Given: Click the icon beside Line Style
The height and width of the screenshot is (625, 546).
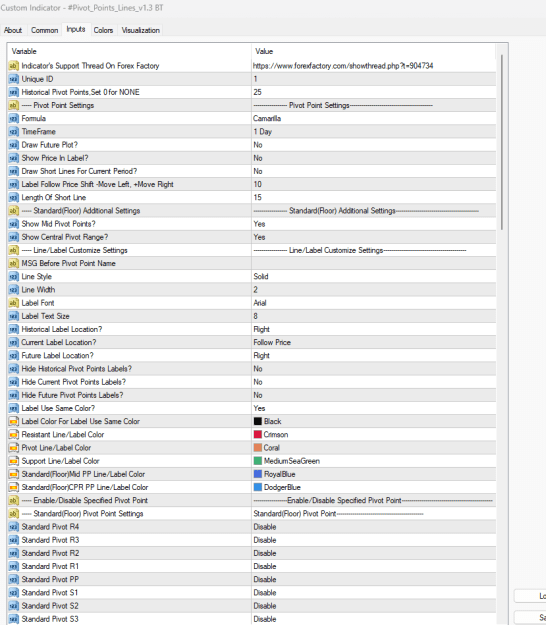Looking at the screenshot, I should 14,276.
